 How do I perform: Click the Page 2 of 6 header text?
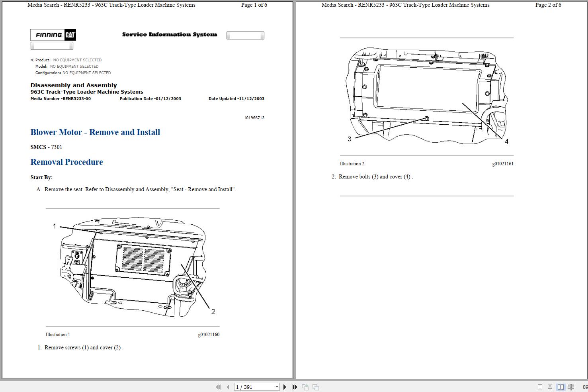pos(548,5)
